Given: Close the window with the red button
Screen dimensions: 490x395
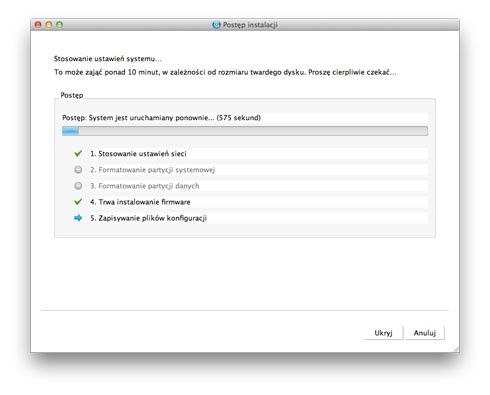Looking at the screenshot, I should coord(38,25).
